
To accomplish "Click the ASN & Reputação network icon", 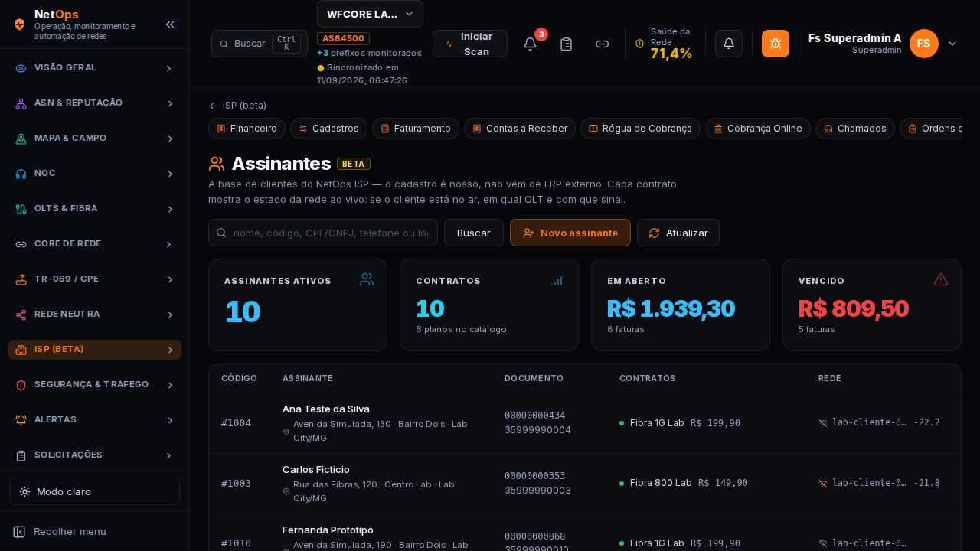I will [21, 103].
